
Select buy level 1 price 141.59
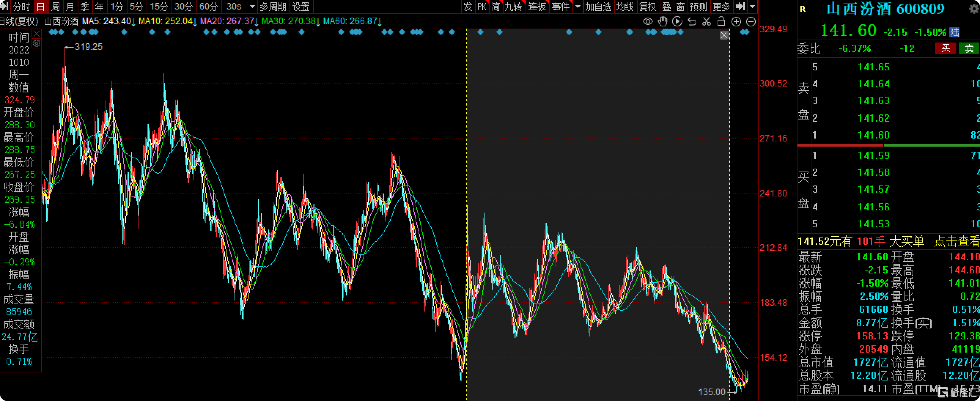coord(873,156)
